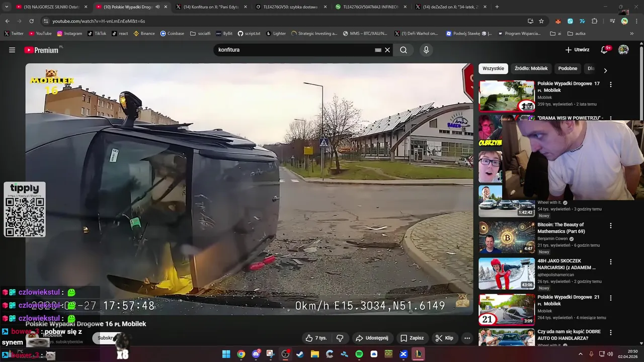
Task: Open options for Polskie Wypadki Drogowe 17
Action: 611,84
